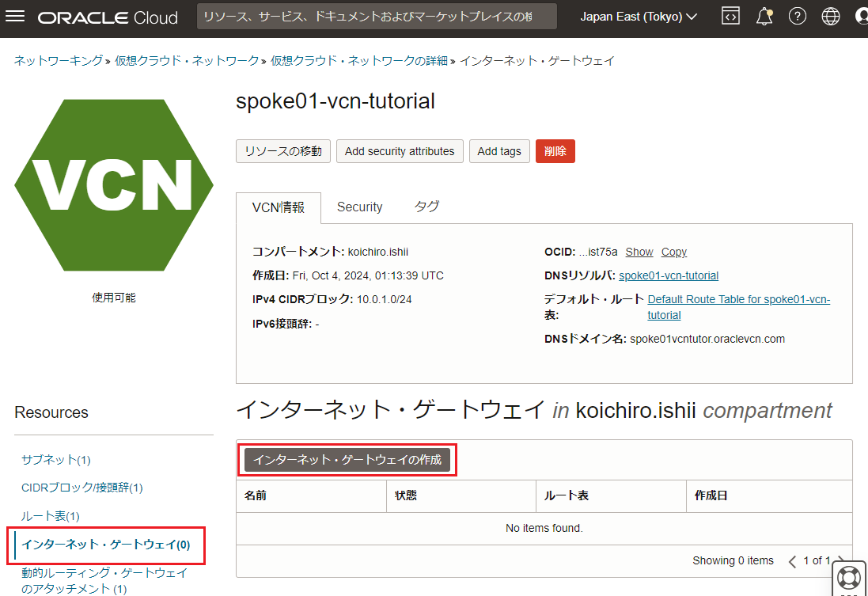Image resolution: width=868 pixels, height=596 pixels.
Task: Go to the previous page arrow
Action: click(x=792, y=561)
